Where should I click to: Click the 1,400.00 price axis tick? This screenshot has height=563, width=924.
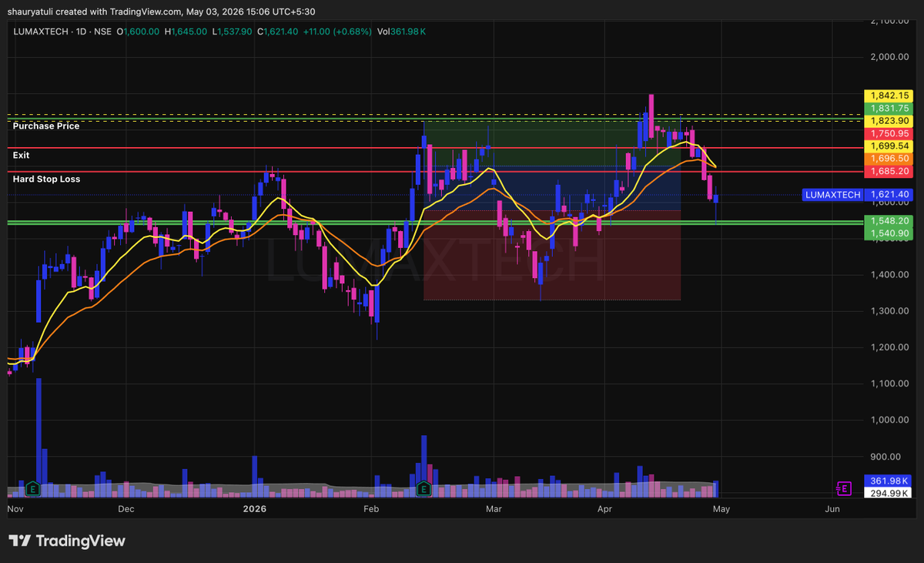tap(891, 275)
